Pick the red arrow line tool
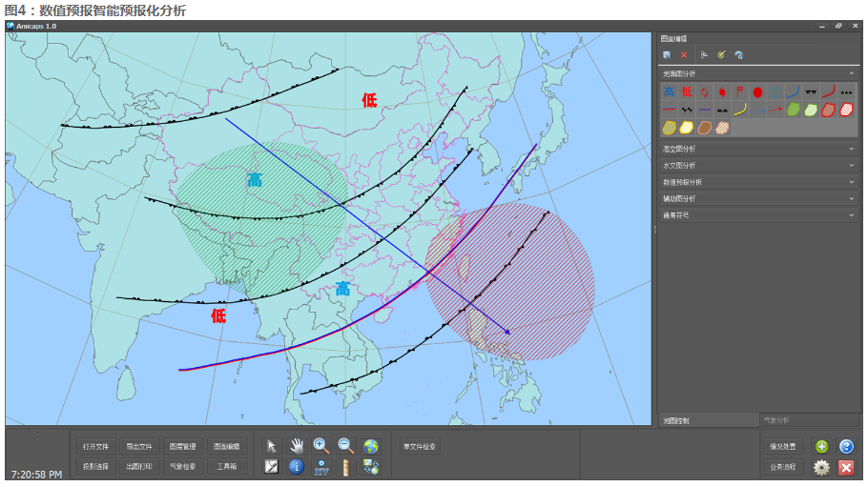 click(x=775, y=110)
